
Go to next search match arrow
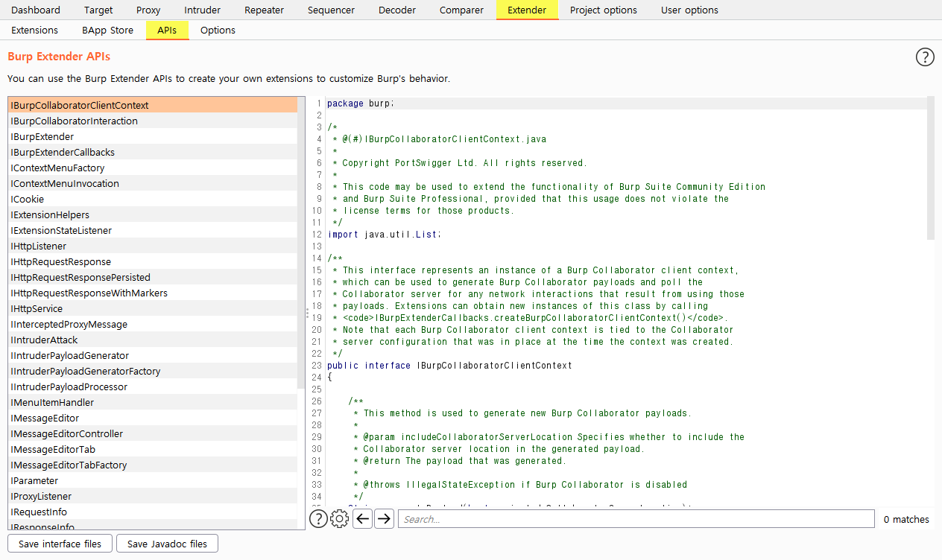(x=384, y=519)
